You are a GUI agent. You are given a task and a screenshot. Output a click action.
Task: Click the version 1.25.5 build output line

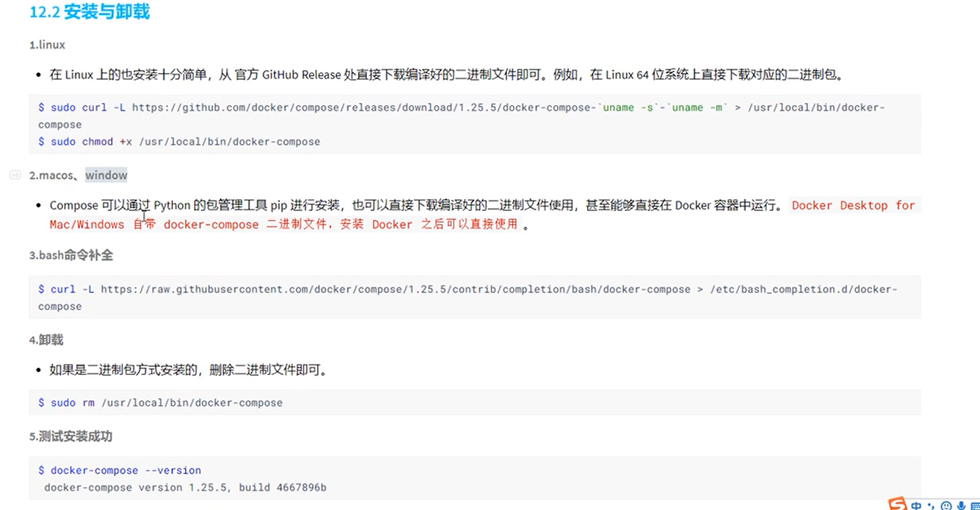pos(185,488)
